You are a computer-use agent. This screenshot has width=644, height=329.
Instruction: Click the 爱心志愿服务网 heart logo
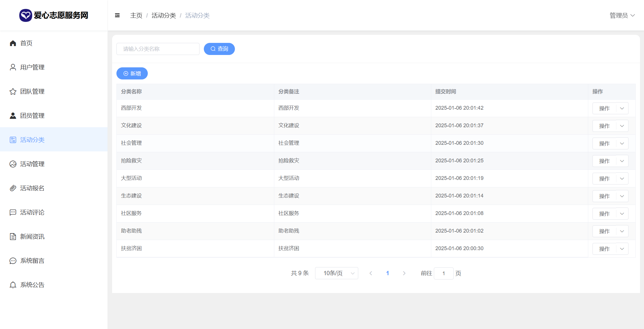[x=26, y=15]
